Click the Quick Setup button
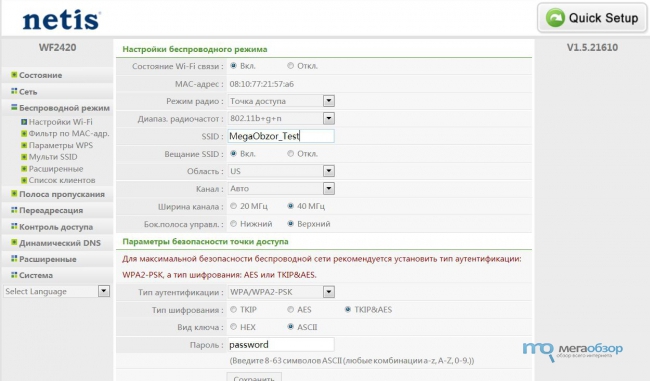Image resolution: width=650 pixels, height=381 pixels. tap(592, 18)
